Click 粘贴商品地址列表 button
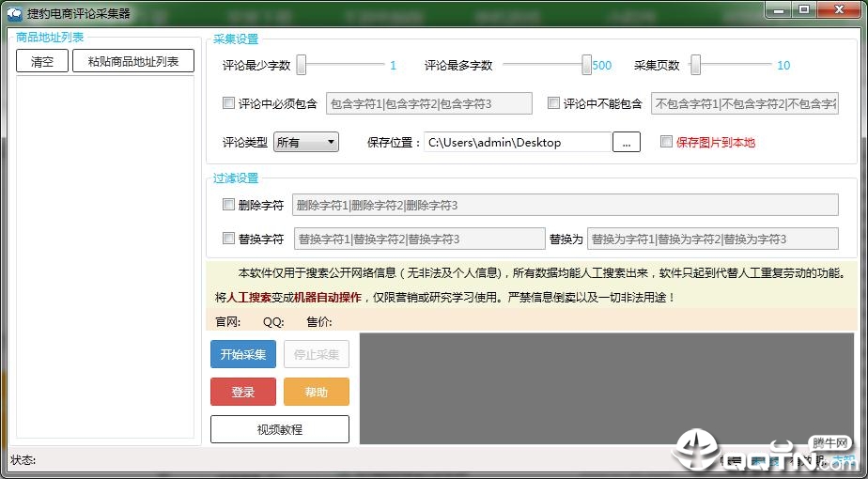The height and width of the screenshot is (479, 868). tap(132, 61)
